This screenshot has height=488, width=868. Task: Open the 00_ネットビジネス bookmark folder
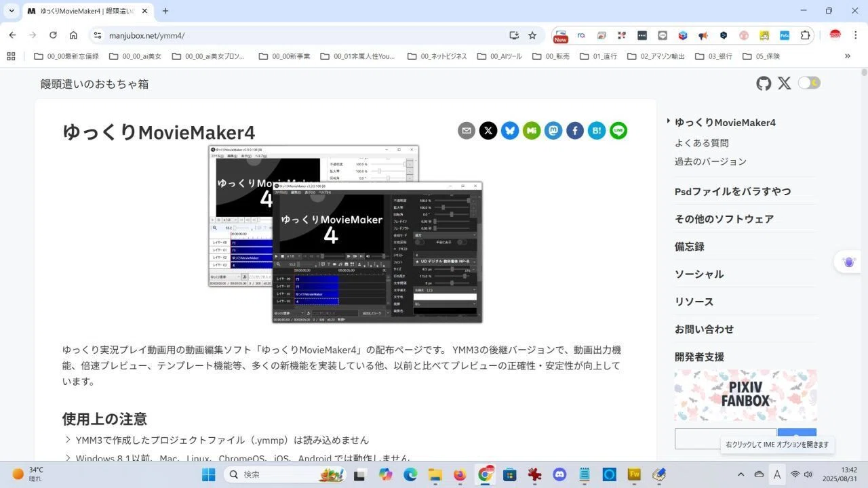click(437, 56)
